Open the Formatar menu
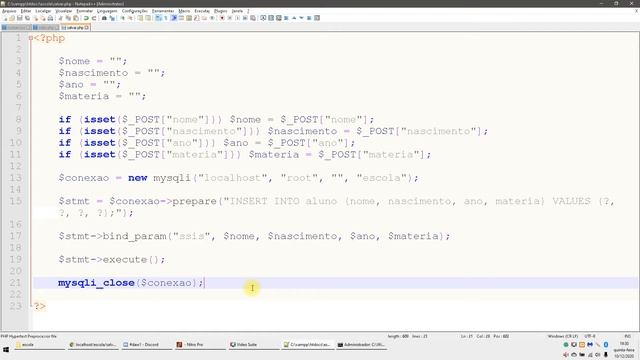Image resolution: width=640 pixels, height=360 pixels. coord(84,11)
